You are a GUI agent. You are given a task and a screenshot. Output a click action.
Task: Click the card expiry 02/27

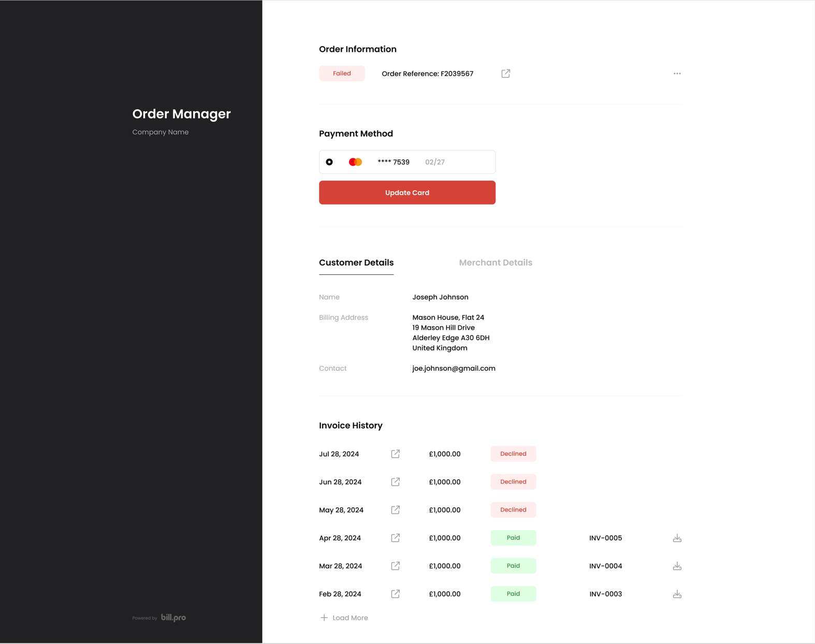pos(435,162)
